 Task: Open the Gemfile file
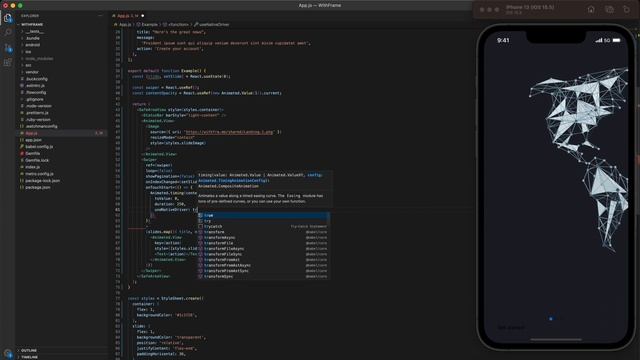coord(61,153)
